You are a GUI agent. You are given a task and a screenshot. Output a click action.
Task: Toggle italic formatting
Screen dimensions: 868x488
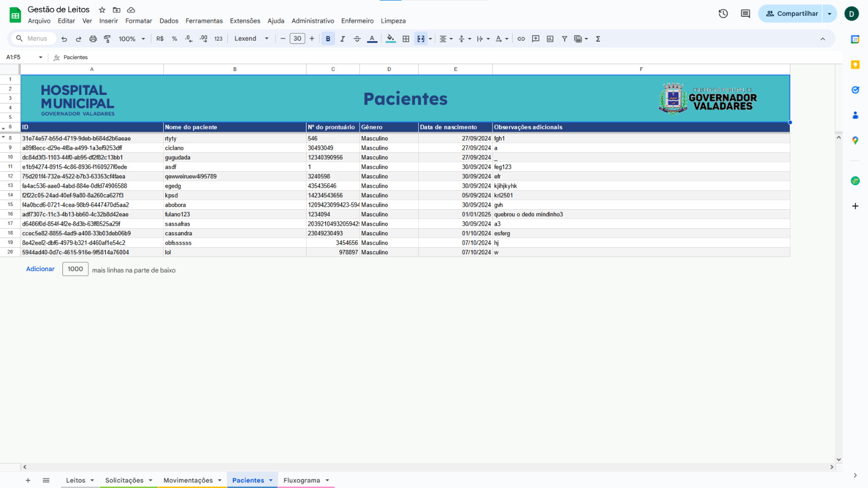point(342,39)
